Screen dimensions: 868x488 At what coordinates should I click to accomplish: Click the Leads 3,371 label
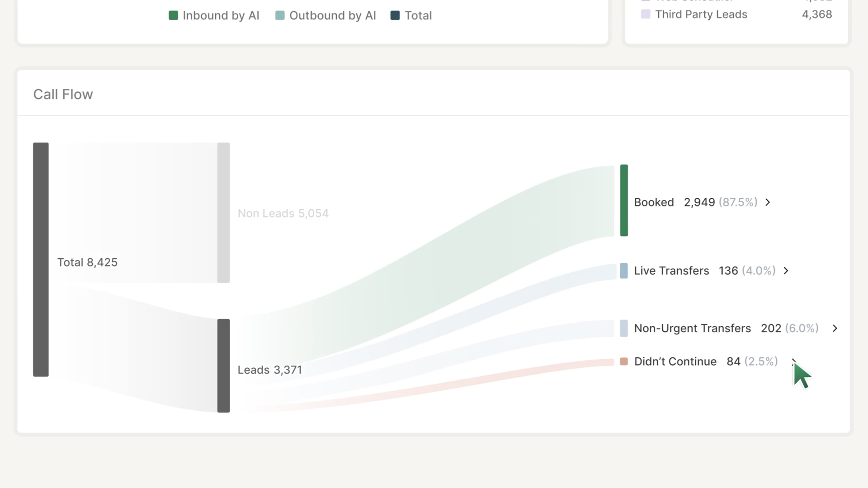269,370
